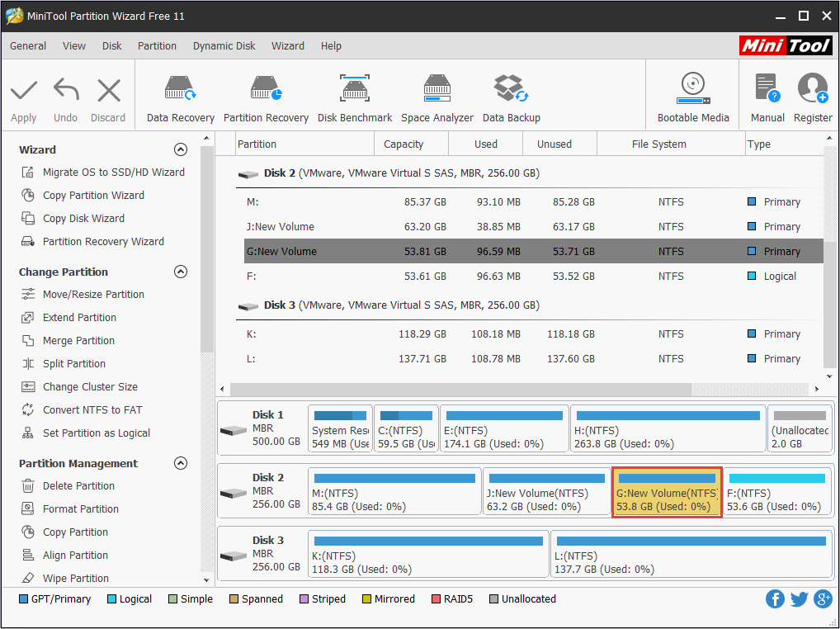Viewport: 840px width, 629px height.
Task: Run Disk Benchmark
Action: [355, 95]
